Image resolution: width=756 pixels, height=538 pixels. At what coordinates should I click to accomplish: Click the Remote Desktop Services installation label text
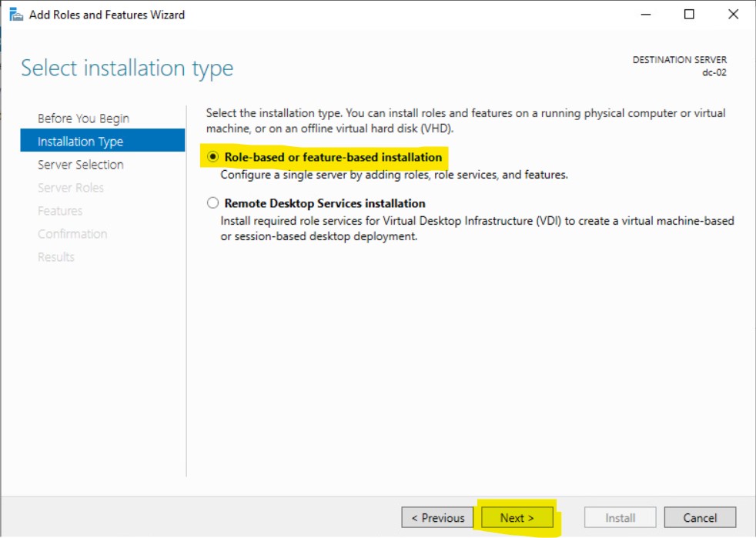324,204
